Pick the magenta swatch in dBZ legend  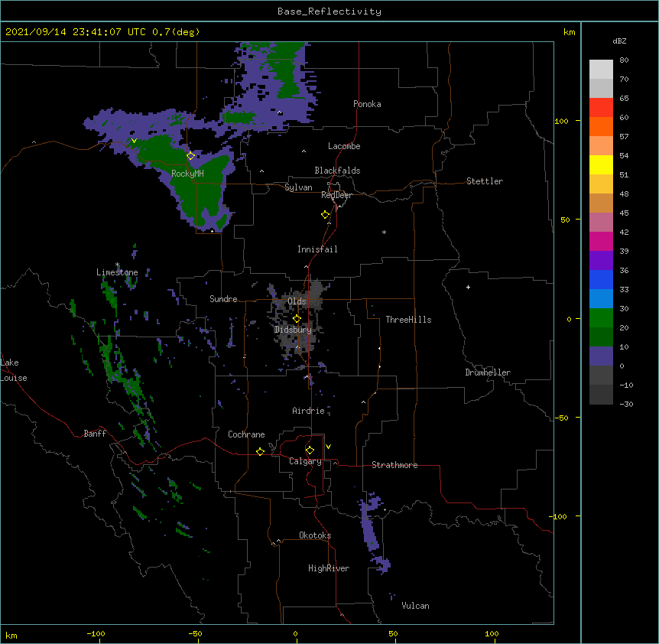601,241
